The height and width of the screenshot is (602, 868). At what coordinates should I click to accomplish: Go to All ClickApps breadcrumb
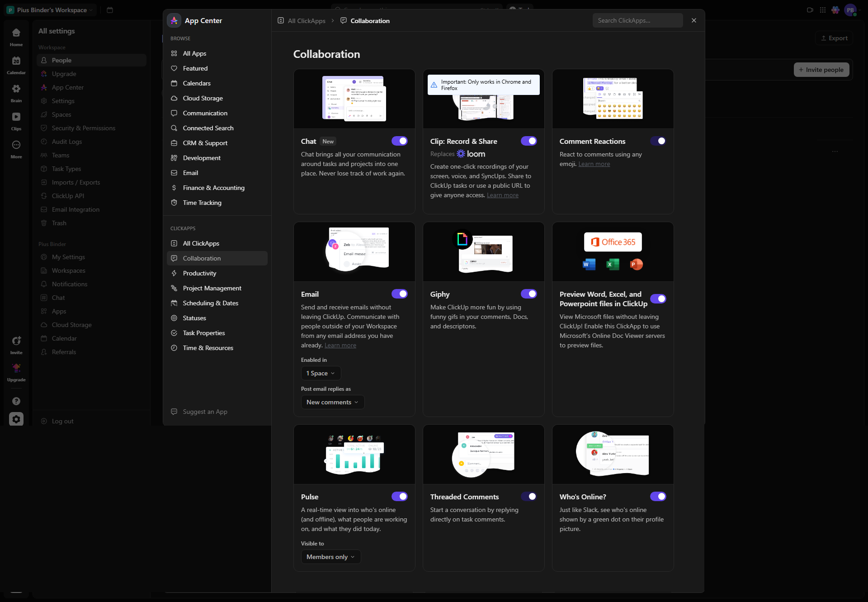click(x=302, y=21)
